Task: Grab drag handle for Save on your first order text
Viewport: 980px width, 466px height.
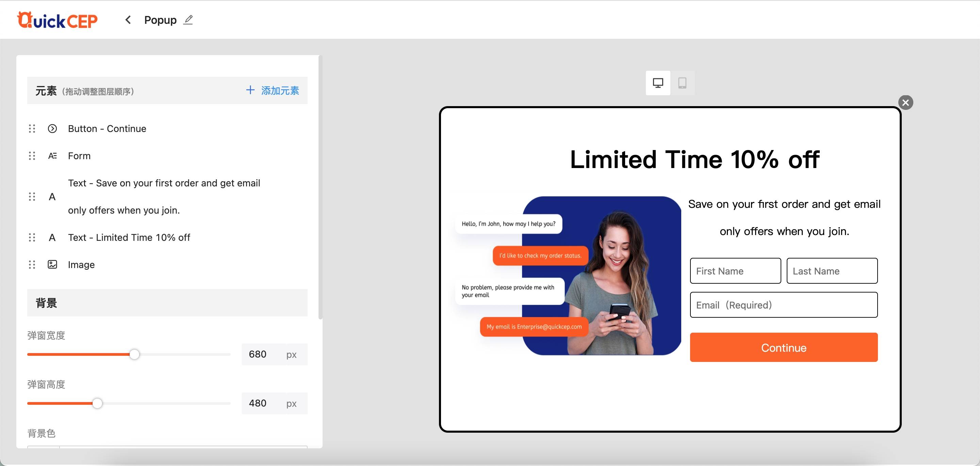Action: pos(32,197)
